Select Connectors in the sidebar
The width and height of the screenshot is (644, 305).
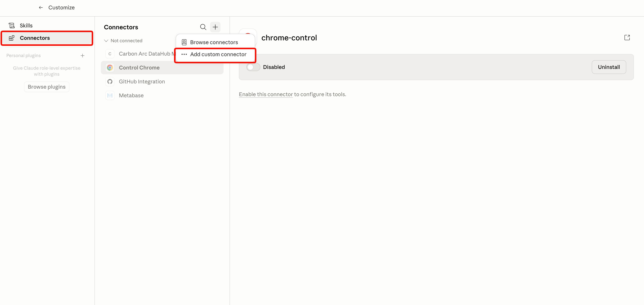(x=47, y=38)
